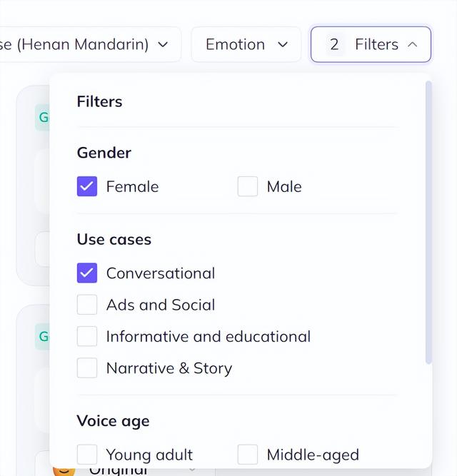Open the Emotion dropdown
Image resolution: width=457 pixels, height=476 pixels.
click(x=246, y=44)
